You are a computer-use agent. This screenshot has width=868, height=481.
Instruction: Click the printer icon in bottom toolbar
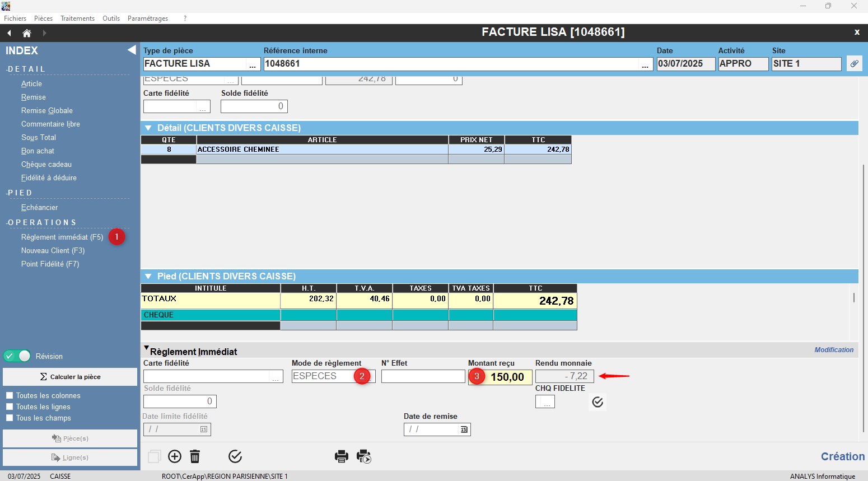tap(342, 456)
